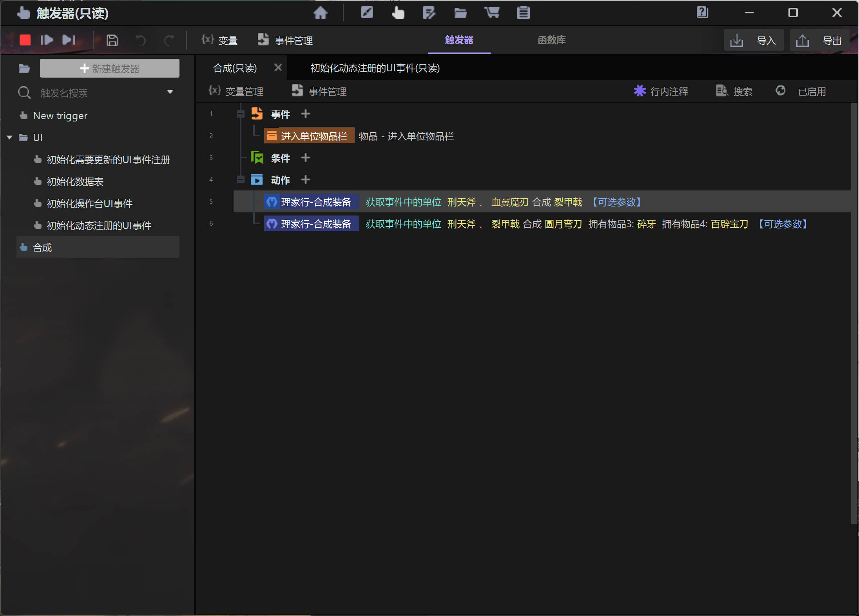The width and height of the screenshot is (859, 616).
Task: Open the 变量 variables panel
Action: click(x=219, y=40)
